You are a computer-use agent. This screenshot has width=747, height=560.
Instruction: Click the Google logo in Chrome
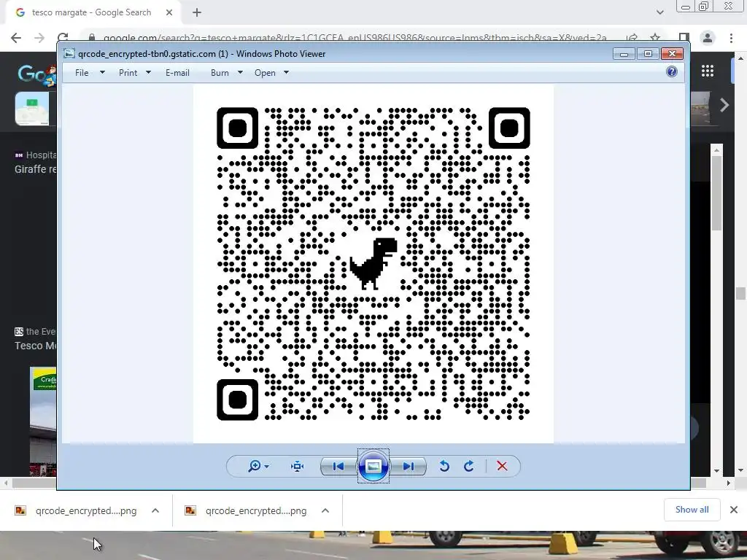(36, 75)
